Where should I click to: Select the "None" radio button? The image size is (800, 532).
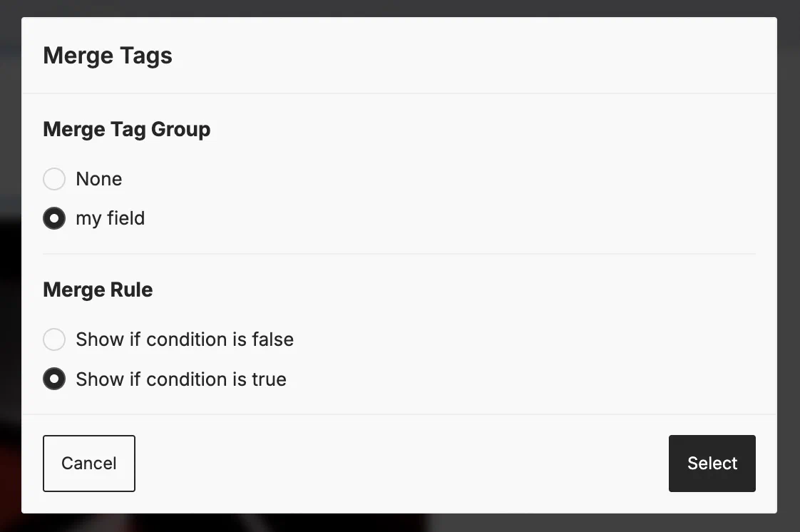[54, 179]
